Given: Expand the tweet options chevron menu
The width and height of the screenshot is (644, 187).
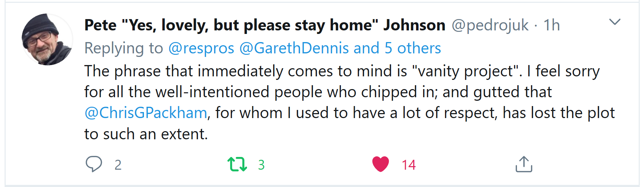Looking at the screenshot, I should point(615,22).
